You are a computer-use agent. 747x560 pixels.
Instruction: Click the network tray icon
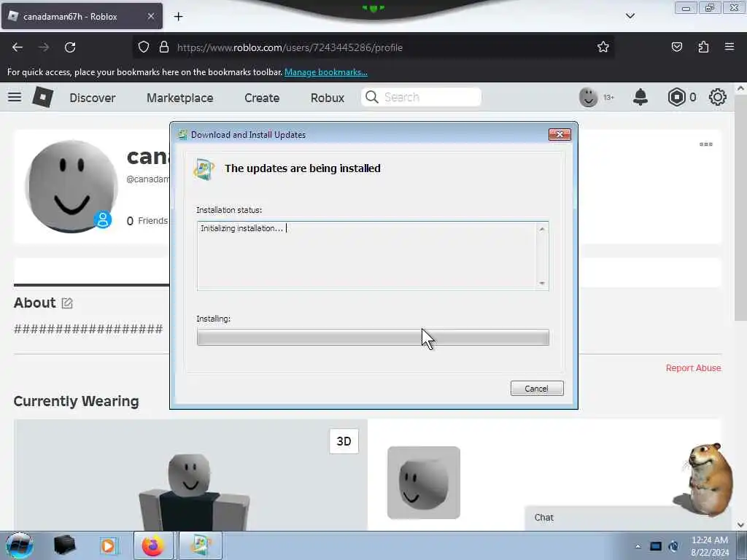click(656, 546)
